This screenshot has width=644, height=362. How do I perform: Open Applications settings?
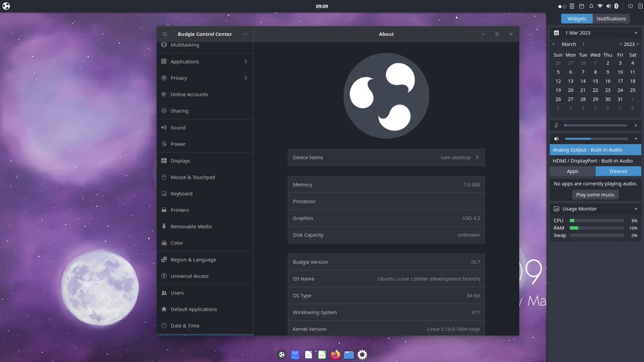(205, 62)
